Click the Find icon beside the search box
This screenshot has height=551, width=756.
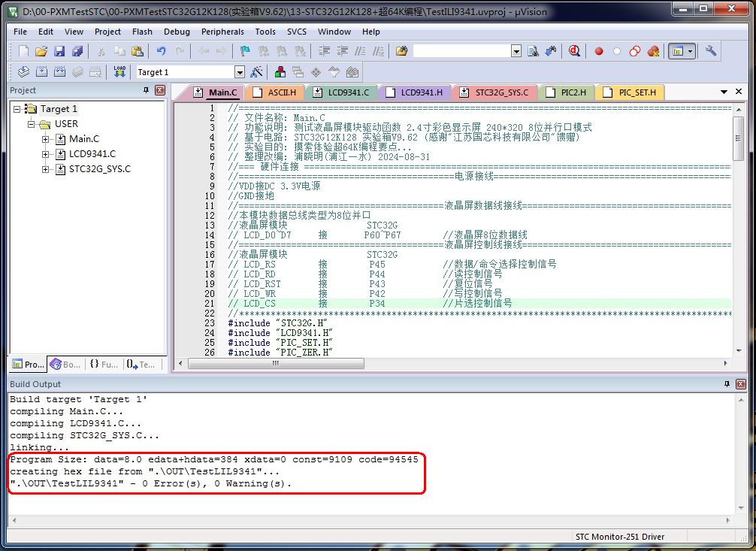pos(533,51)
